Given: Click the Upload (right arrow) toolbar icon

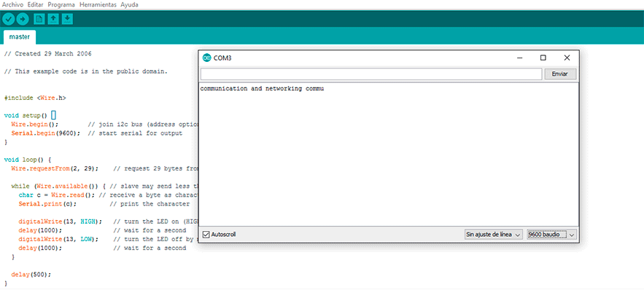Looking at the screenshot, I should click(x=22, y=19).
